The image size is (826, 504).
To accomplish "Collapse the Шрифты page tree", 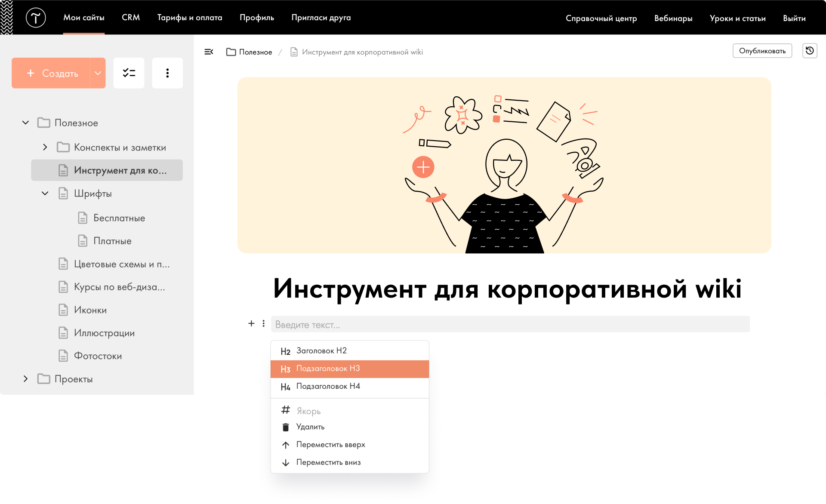I will [45, 194].
